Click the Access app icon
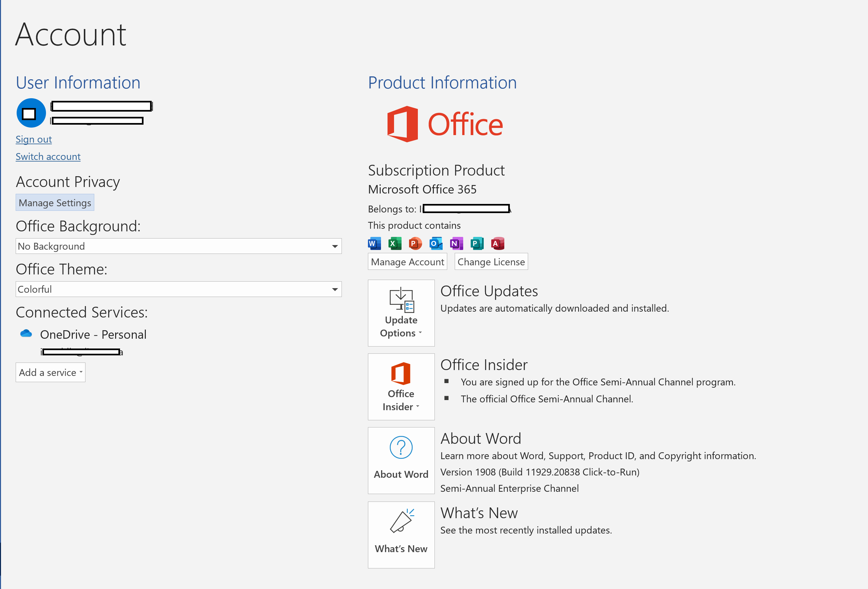 497,243
